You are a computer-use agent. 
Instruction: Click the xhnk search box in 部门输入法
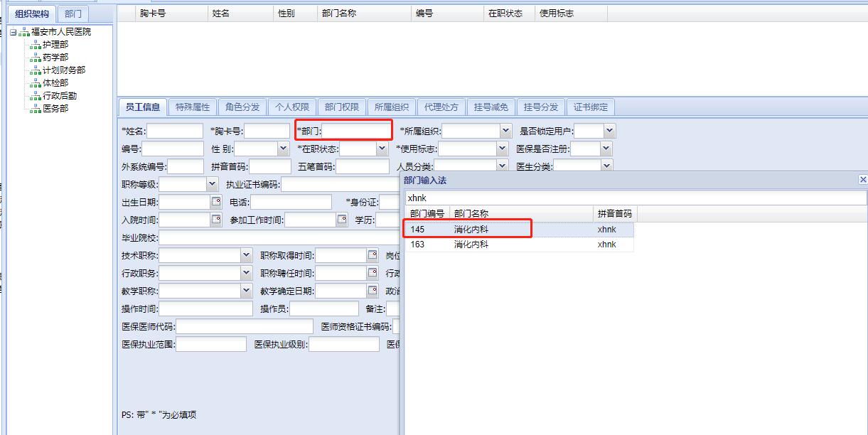point(636,198)
